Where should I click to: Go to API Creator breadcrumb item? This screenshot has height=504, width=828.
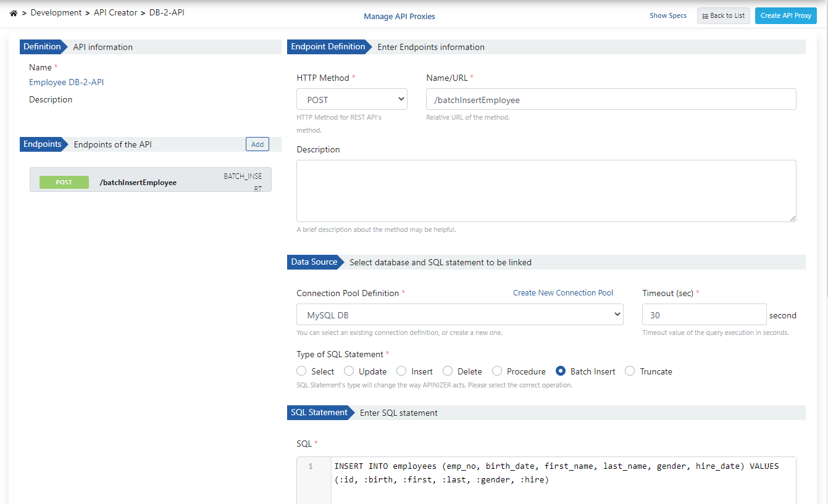[x=115, y=12]
